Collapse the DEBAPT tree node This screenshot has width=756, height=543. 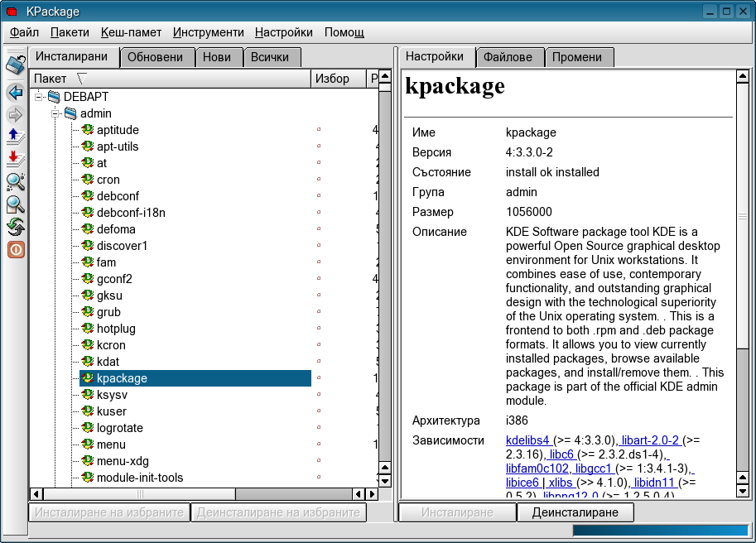[38, 97]
